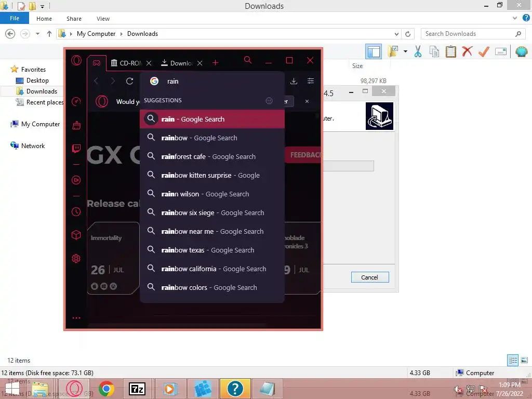Pick 'rainn wilson' suggestion
The image size is (532, 399).
[x=212, y=194]
